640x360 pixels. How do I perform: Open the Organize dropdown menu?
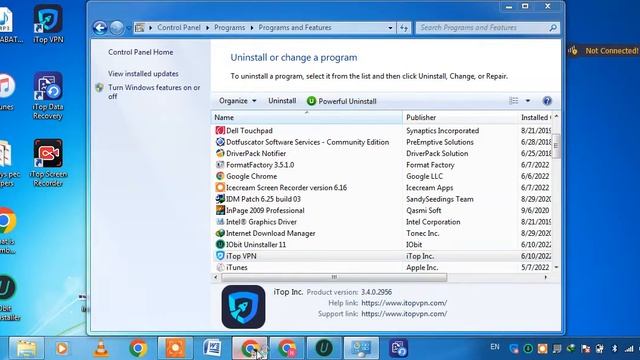tap(237, 101)
